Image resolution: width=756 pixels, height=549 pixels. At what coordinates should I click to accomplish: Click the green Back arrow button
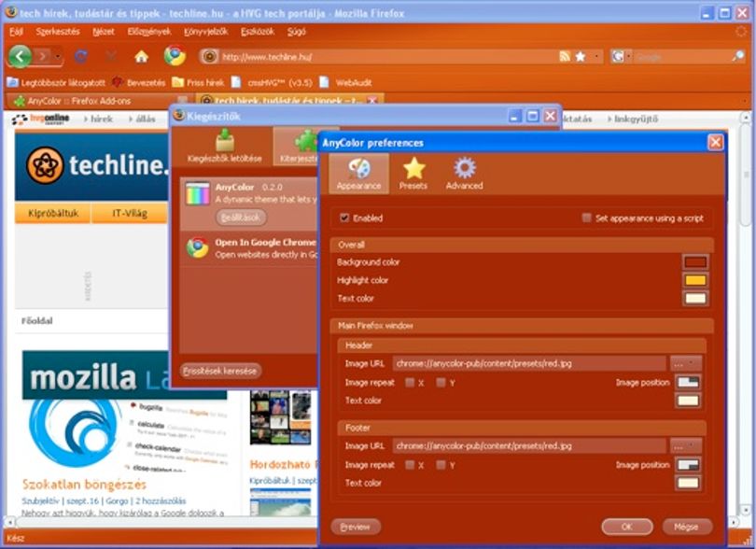pyautogui.click(x=20, y=56)
